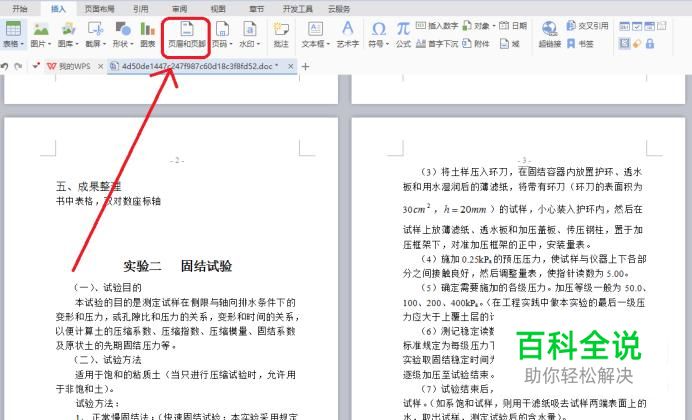Click the 截屏 screenshot icon

95,29
